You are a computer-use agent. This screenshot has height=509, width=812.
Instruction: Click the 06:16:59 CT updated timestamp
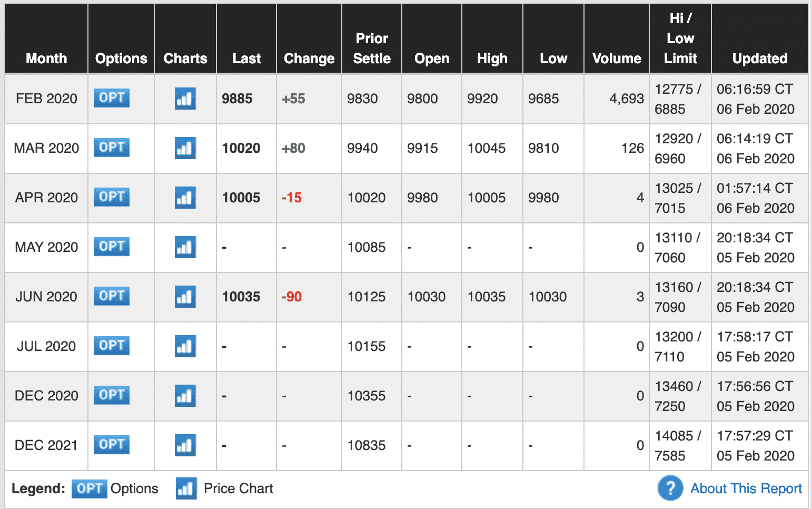tap(755, 89)
